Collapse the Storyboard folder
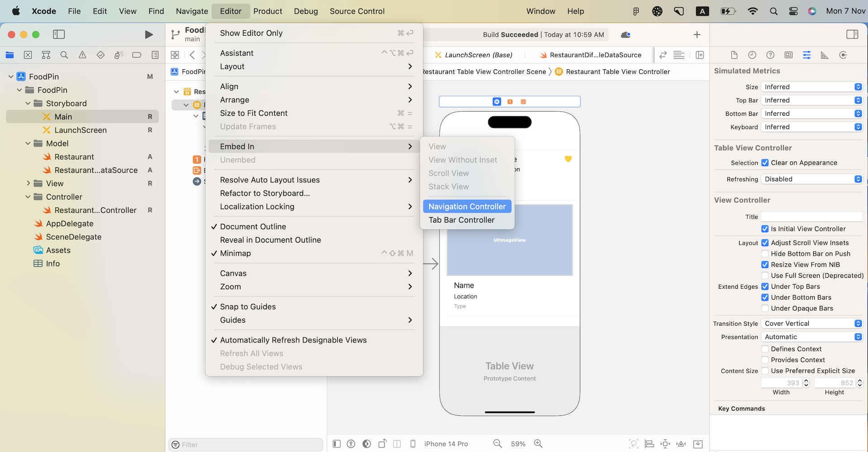Viewport: 868px width, 452px height. click(x=28, y=103)
